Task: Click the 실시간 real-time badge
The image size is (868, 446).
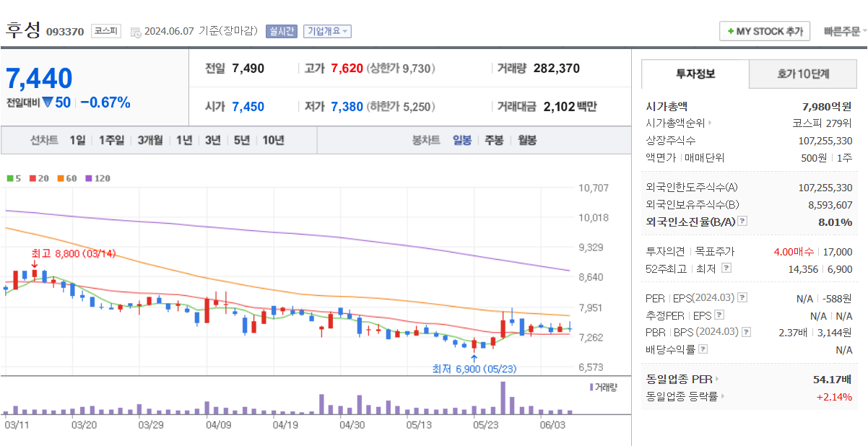Action: pos(281,31)
